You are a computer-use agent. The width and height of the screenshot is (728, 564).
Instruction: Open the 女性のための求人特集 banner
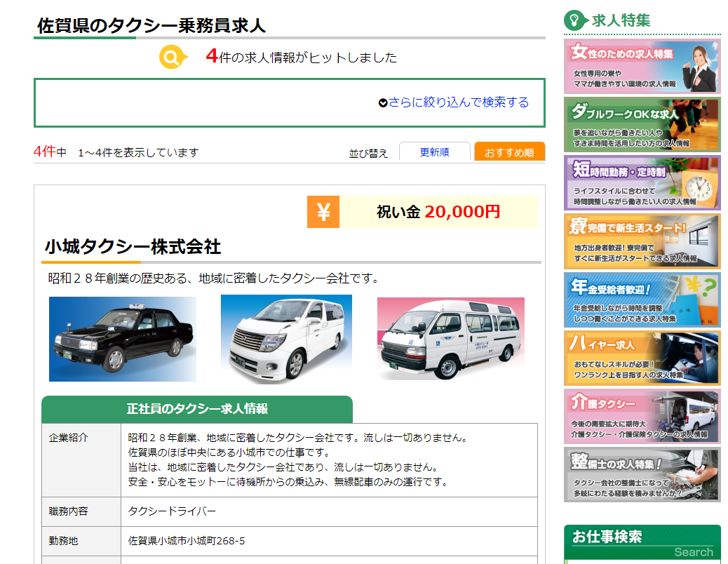pyautogui.click(x=642, y=67)
